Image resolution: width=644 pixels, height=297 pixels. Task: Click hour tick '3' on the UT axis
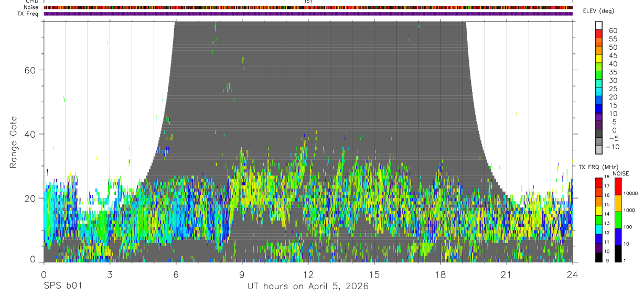[110, 274]
